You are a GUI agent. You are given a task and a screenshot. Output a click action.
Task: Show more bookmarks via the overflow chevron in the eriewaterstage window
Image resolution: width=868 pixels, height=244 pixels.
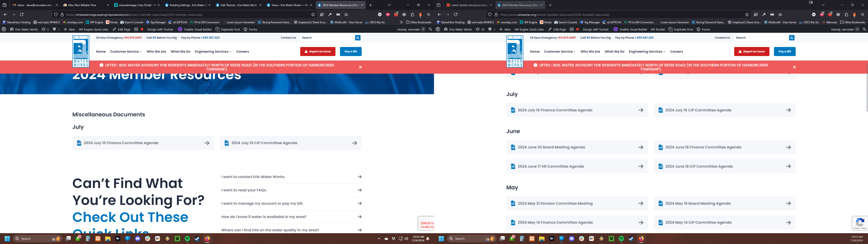point(401,22)
